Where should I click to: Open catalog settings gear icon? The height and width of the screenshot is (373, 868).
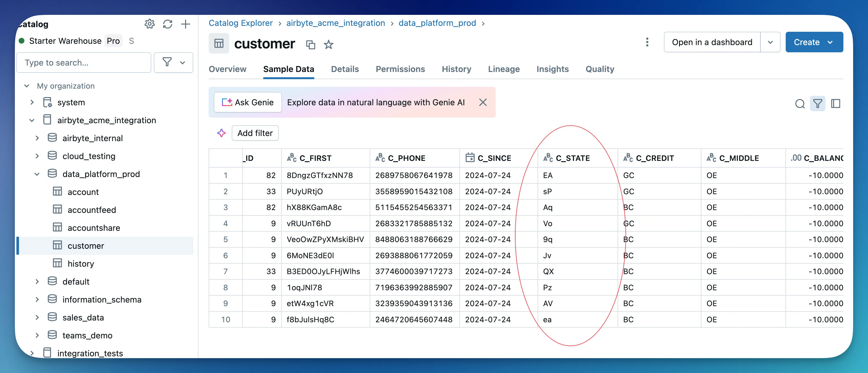tap(150, 24)
